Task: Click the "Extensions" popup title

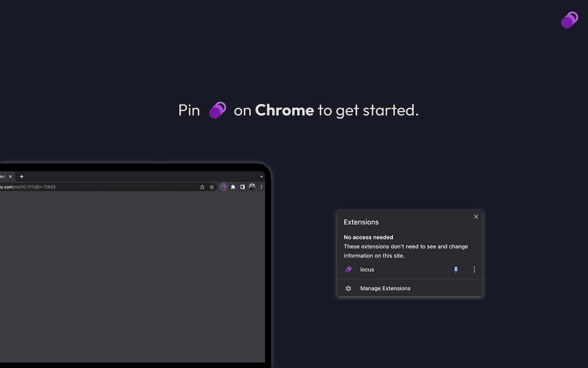Action: (361, 222)
